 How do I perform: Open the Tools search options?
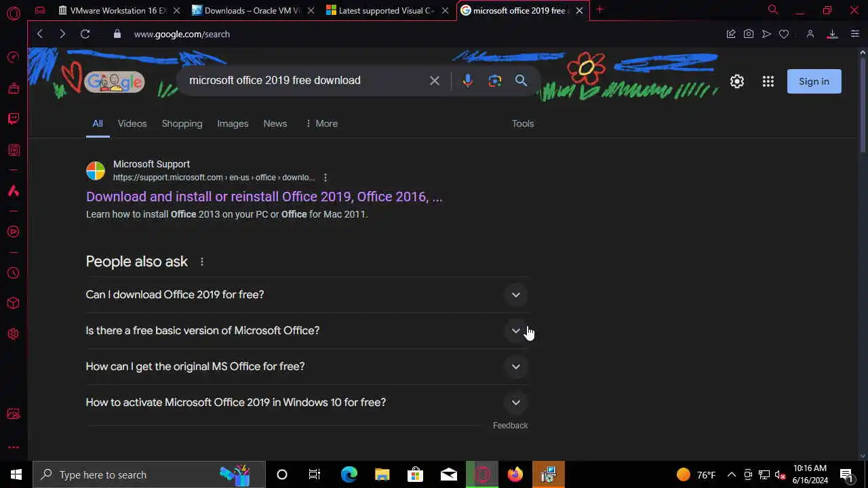pos(523,123)
